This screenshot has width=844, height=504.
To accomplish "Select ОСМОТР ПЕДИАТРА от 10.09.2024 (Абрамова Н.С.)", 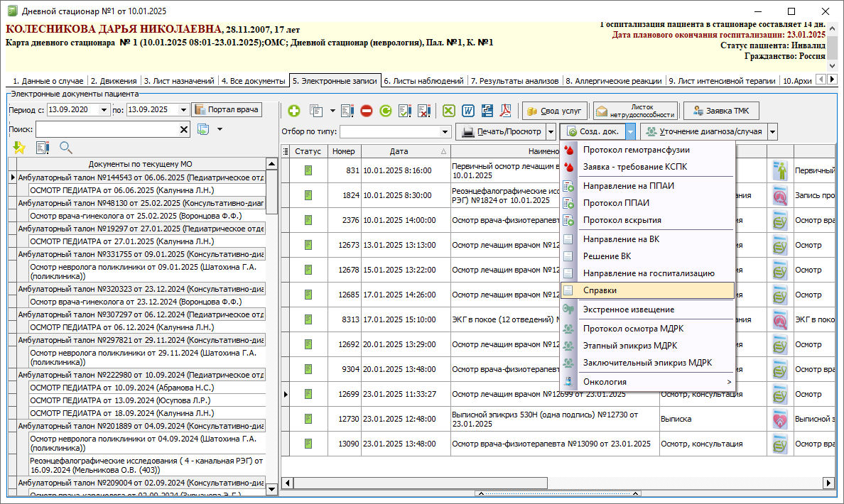I will coord(147,388).
